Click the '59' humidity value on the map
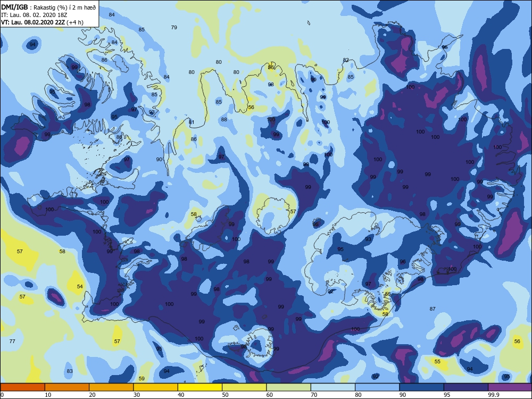The height and width of the screenshot is (399, 532). pyautogui.click(x=142, y=378)
